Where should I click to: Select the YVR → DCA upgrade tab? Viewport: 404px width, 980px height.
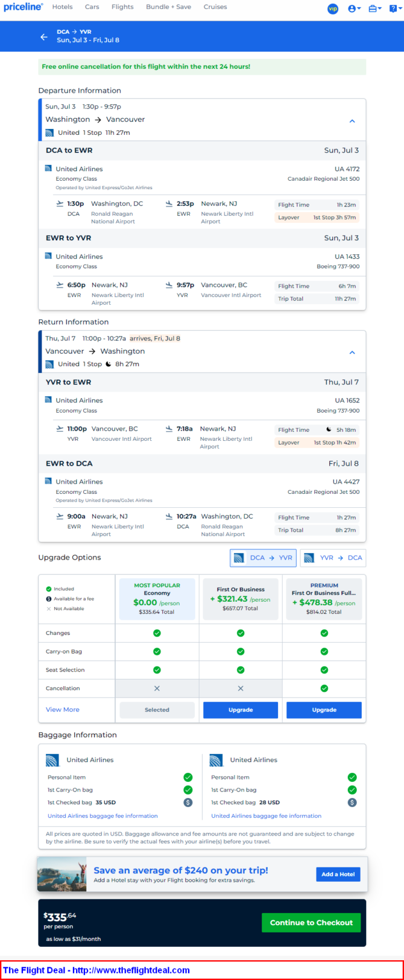click(333, 558)
